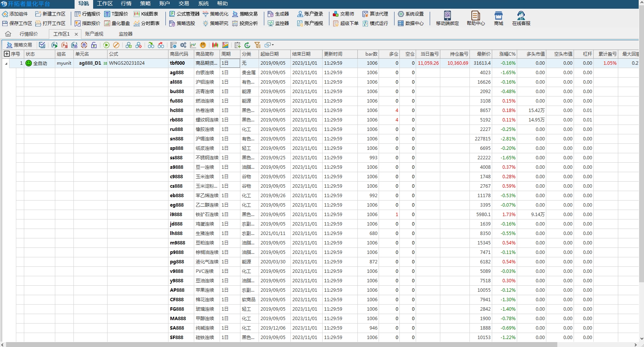Click 周期 cell 1日 in tbf000 row

[230, 63]
